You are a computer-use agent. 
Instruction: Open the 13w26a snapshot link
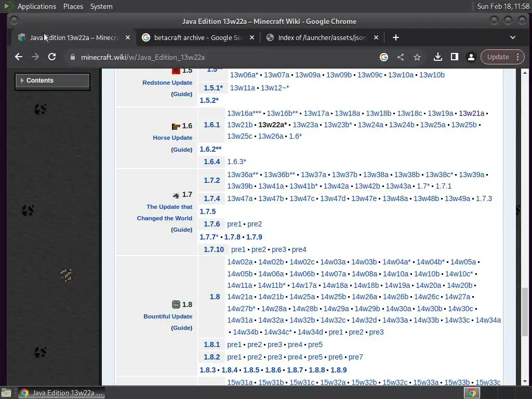click(x=271, y=137)
